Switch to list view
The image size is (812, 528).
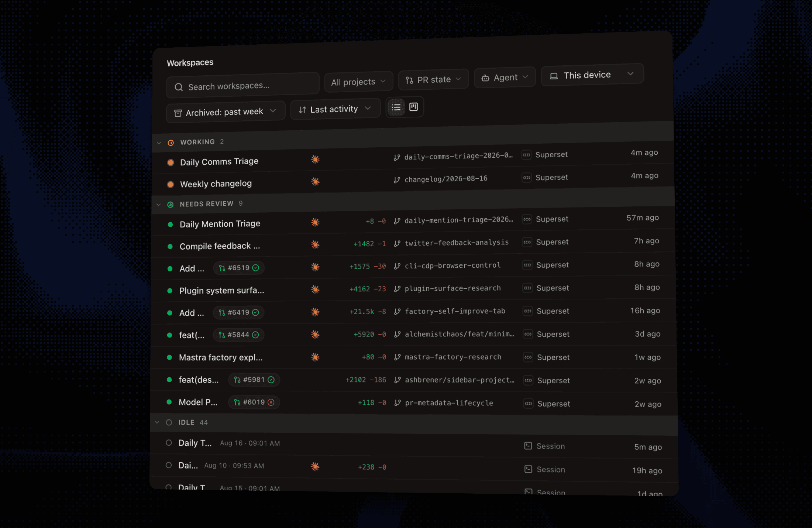(x=396, y=107)
